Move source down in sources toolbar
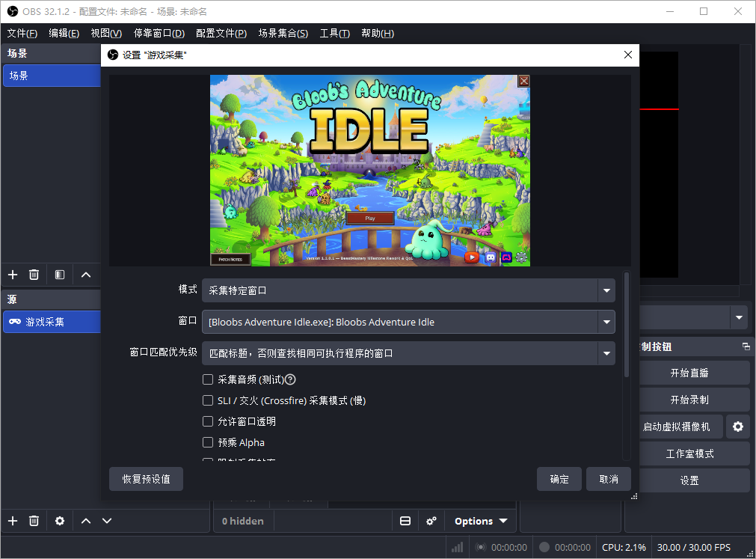This screenshot has width=756, height=559. (107, 520)
